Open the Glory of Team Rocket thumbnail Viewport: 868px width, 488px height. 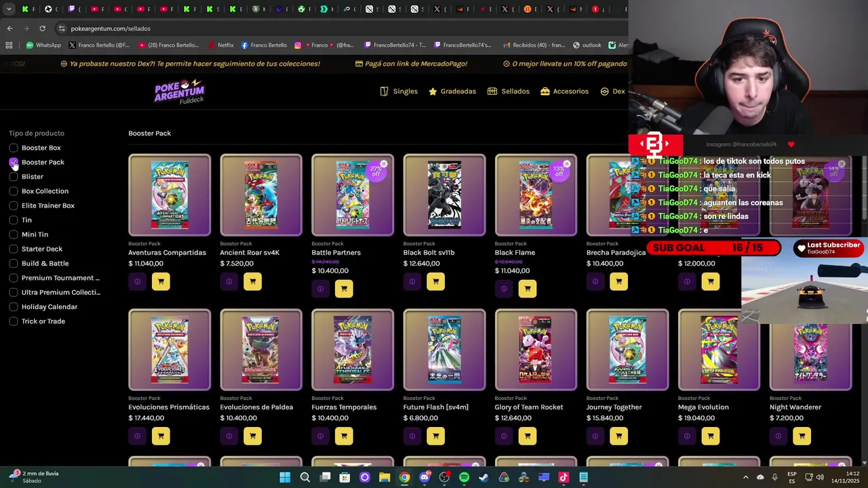coord(536,350)
